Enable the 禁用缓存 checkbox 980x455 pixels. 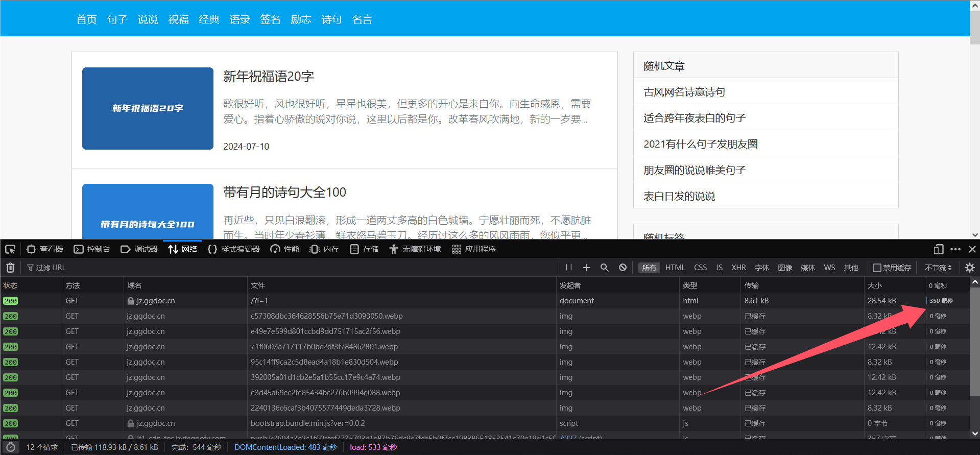tap(877, 268)
